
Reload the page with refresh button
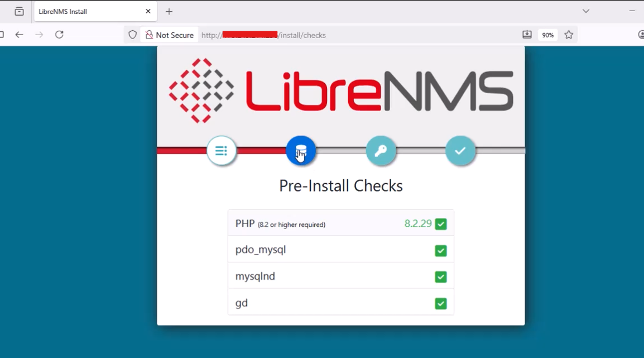point(59,35)
